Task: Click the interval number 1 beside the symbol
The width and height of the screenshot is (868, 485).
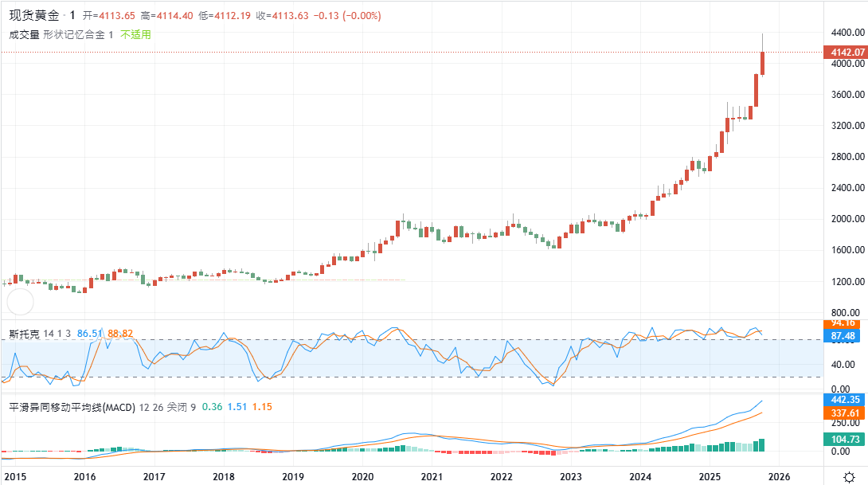Action: point(72,15)
